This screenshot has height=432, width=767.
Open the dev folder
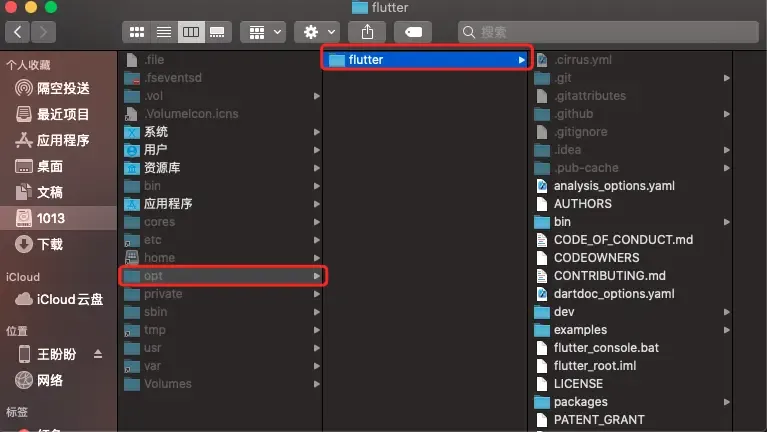pos(631,312)
